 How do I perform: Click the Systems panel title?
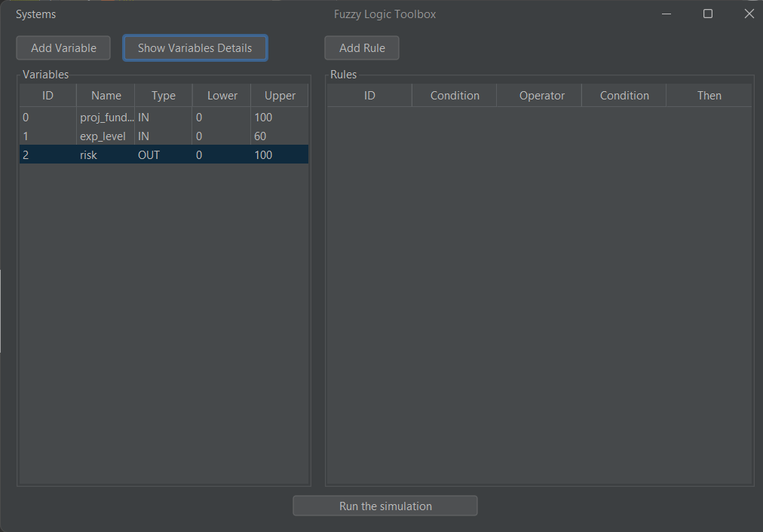click(36, 14)
